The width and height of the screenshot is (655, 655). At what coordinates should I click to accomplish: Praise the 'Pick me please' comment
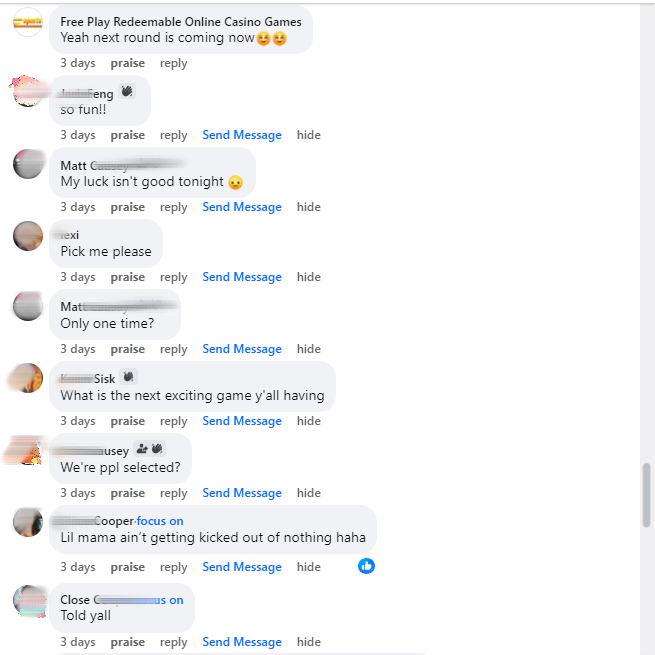pyautogui.click(x=128, y=277)
